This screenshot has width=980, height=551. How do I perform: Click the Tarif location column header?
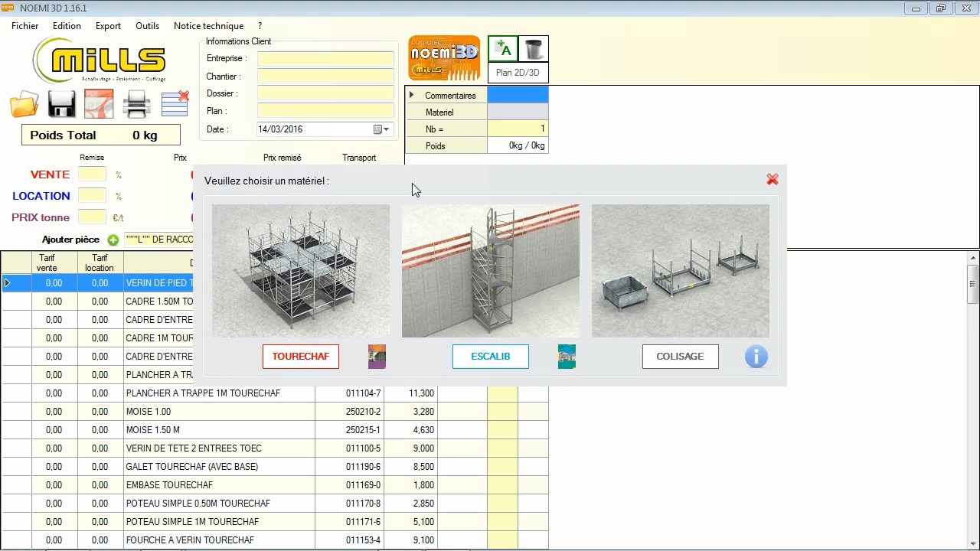(x=100, y=263)
